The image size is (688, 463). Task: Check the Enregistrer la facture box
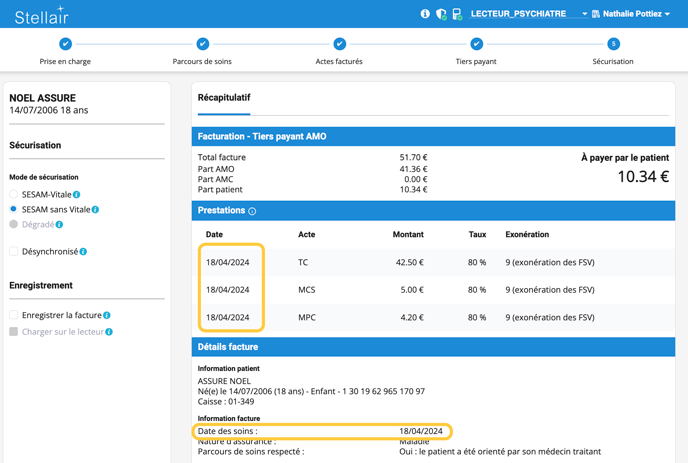click(14, 316)
